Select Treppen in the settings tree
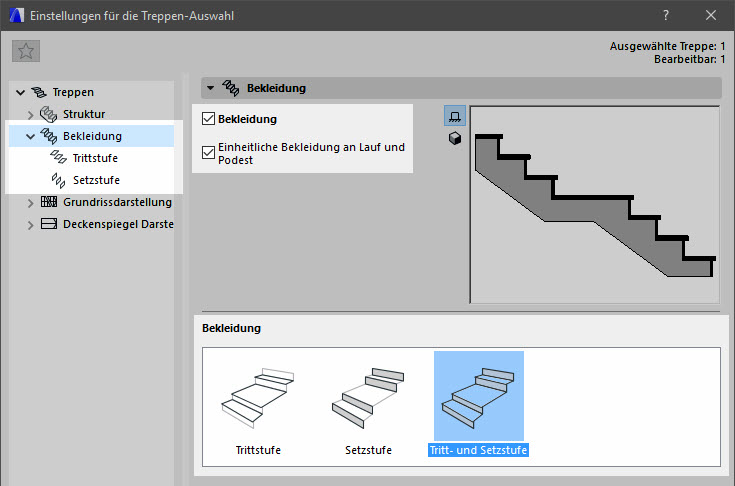The height and width of the screenshot is (486, 735). tap(73, 92)
